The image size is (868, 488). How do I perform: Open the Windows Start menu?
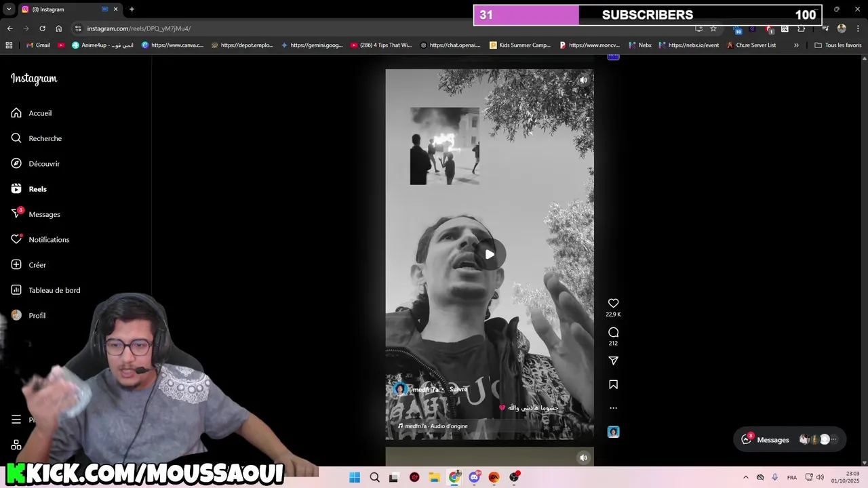pos(355,477)
